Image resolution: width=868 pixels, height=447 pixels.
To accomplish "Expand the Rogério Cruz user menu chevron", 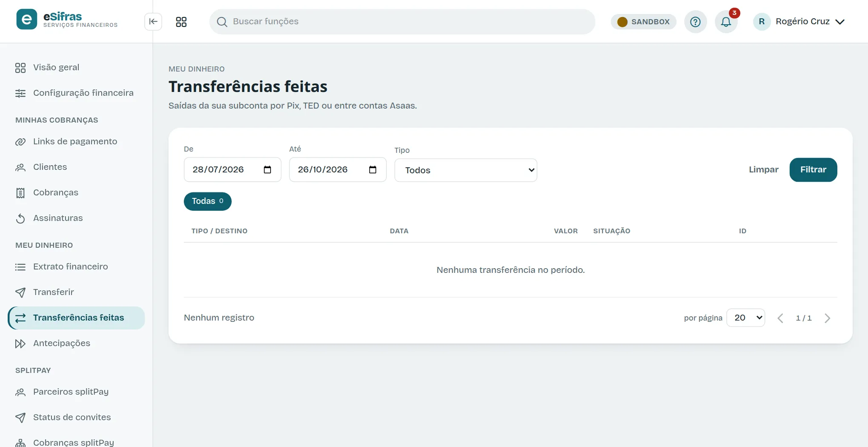I will click(x=839, y=22).
